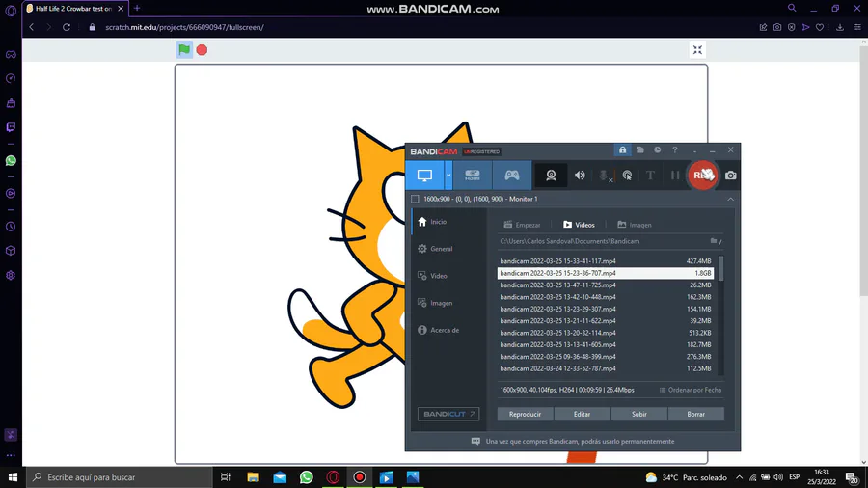
Task: Exit Scratch fullscreen mode icon
Action: [x=697, y=50]
